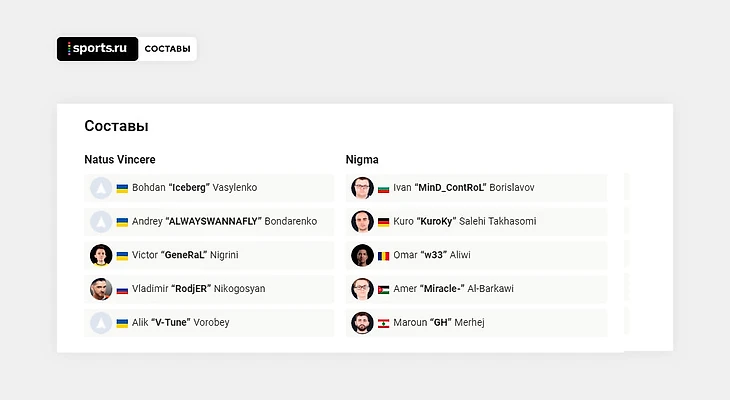Open the СОСТАВЫ tab label
The height and width of the screenshot is (400, 730).
point(167,49)
